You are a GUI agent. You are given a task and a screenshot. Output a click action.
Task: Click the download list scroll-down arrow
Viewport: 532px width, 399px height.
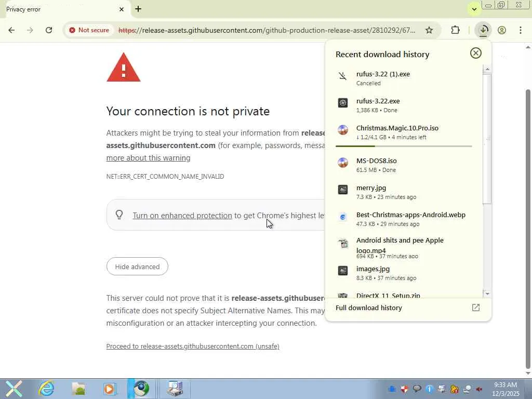(x=487, y=294)
